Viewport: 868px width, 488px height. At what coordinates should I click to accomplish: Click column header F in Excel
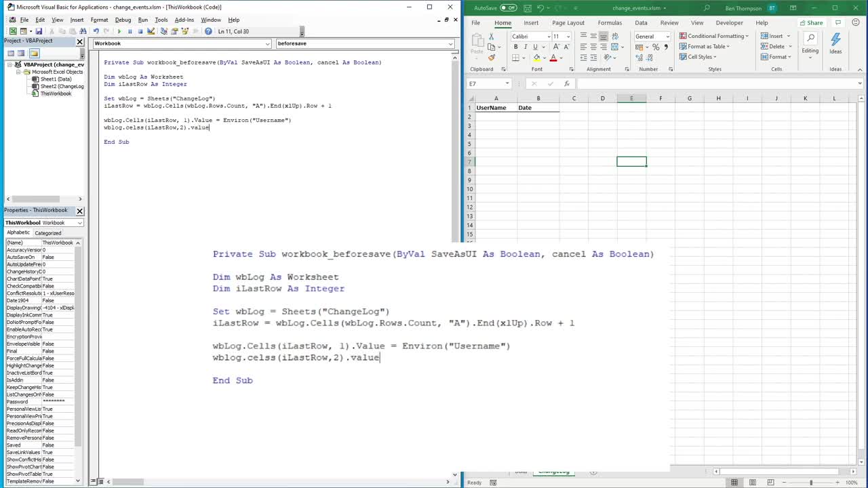tap(660, 98)
